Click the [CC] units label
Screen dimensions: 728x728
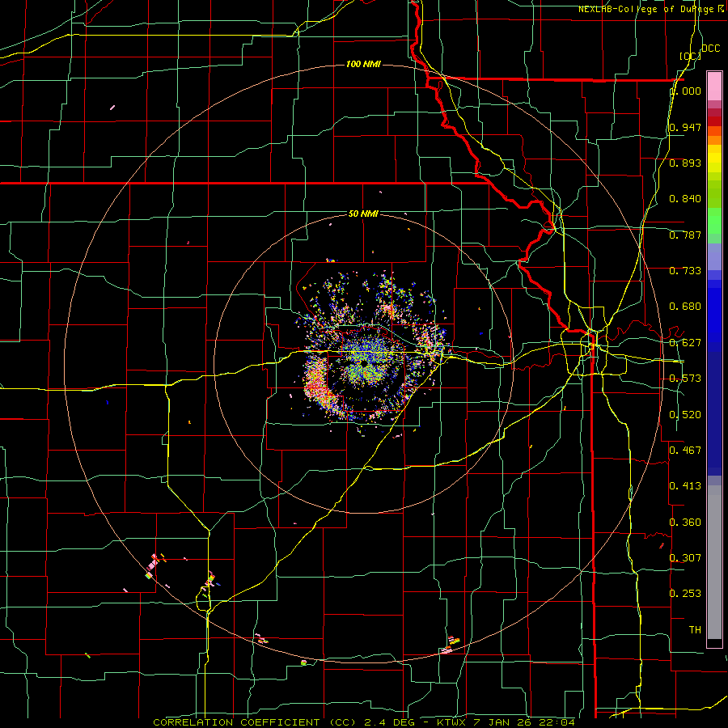point(690,56)
